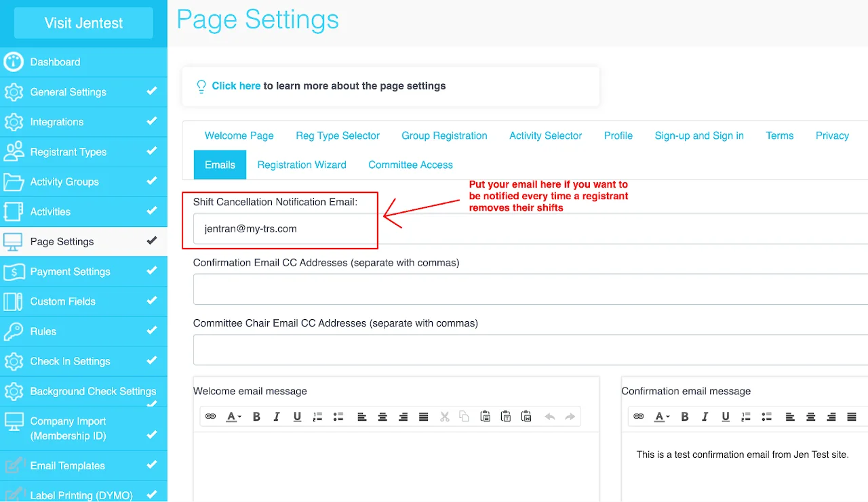Insert link in Welcome email toolbar
The image size is (868, 502).
(x=211, y=417)
